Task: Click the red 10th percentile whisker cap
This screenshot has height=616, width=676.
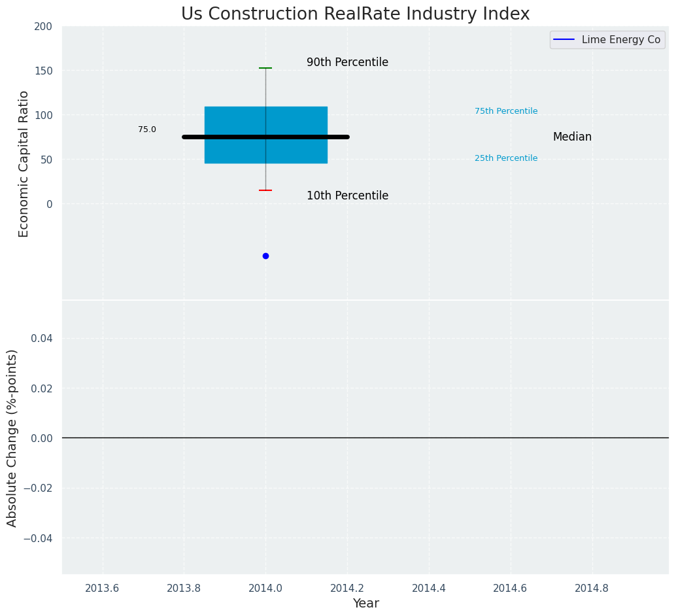Action: tap(265, 190)
